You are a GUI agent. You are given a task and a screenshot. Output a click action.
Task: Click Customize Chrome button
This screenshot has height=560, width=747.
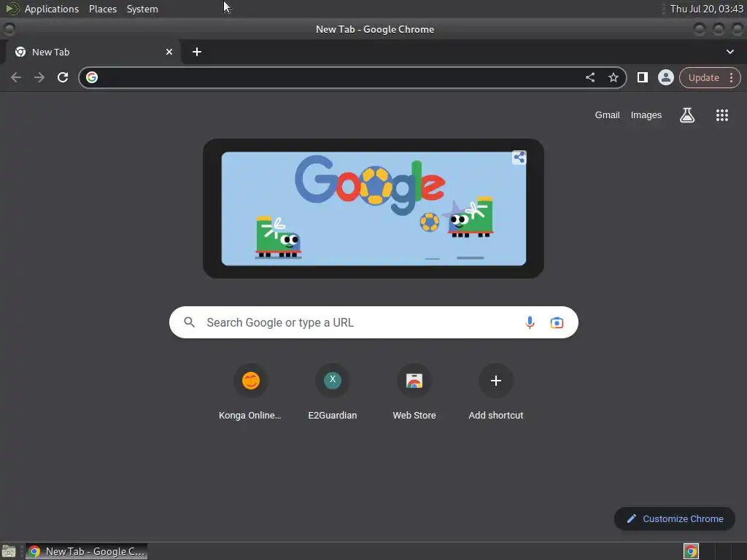tap(674, 518)
